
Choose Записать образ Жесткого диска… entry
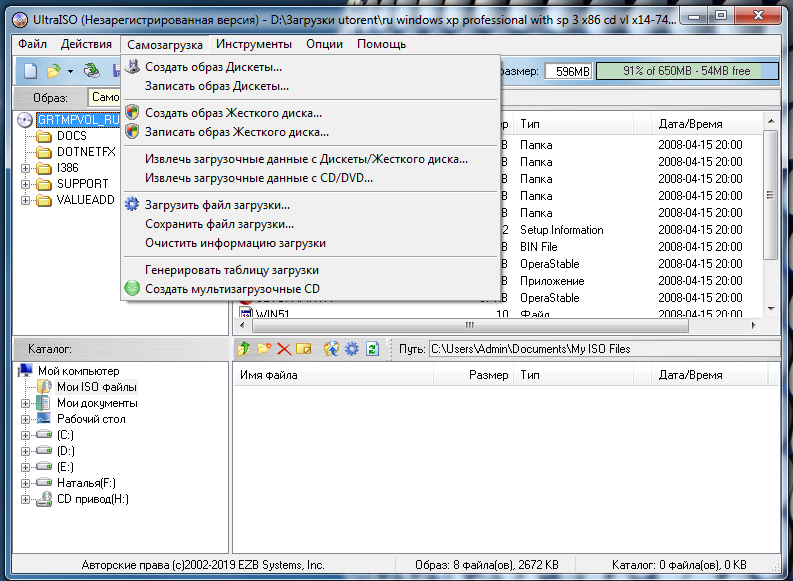click(x=311, y=132)
